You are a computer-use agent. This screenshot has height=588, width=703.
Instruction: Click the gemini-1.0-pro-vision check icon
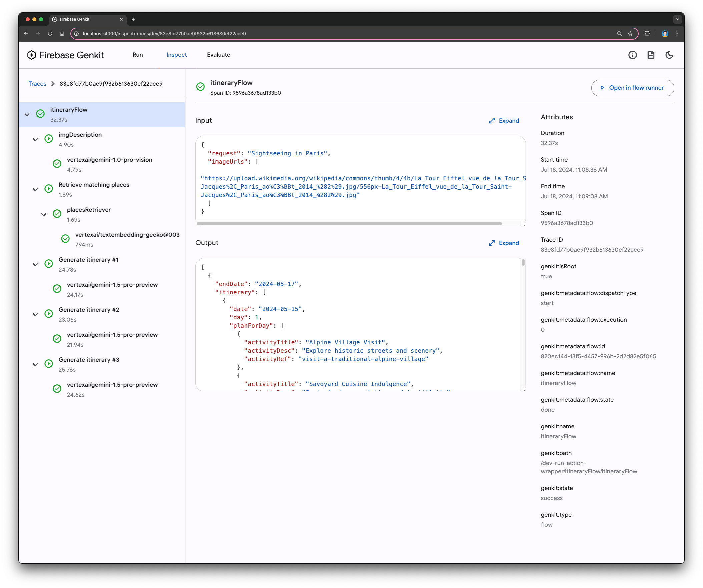(57, 164)
